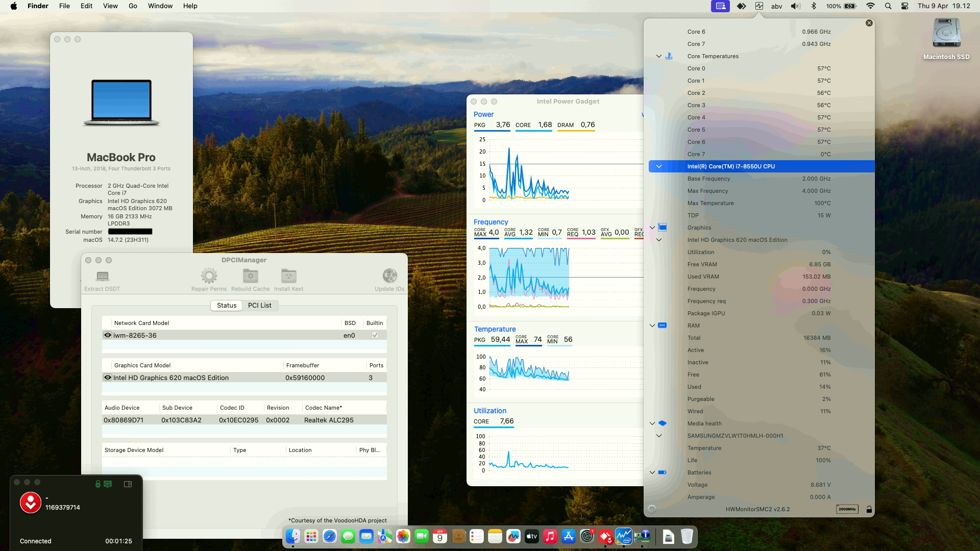
Task: Click Repair Perms gear in DPCIManager
Action: pos(209,276)
